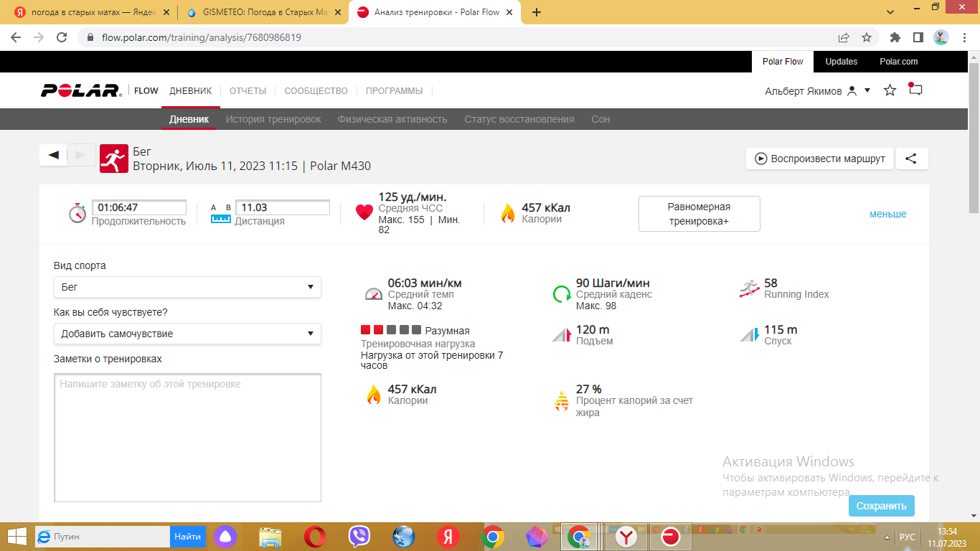The height and width of the screenshot is (551, 980).
Task: Open Viber from the taskbar
Action: 359,536
